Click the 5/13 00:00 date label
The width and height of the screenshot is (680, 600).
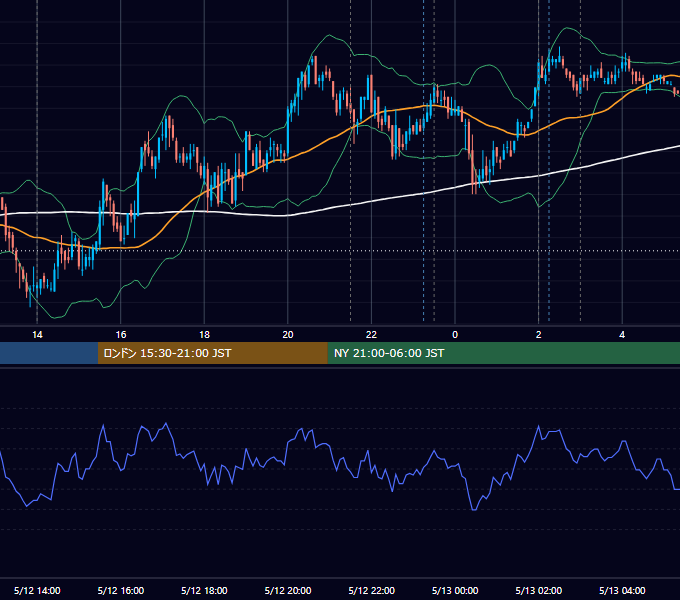[455, 590]
